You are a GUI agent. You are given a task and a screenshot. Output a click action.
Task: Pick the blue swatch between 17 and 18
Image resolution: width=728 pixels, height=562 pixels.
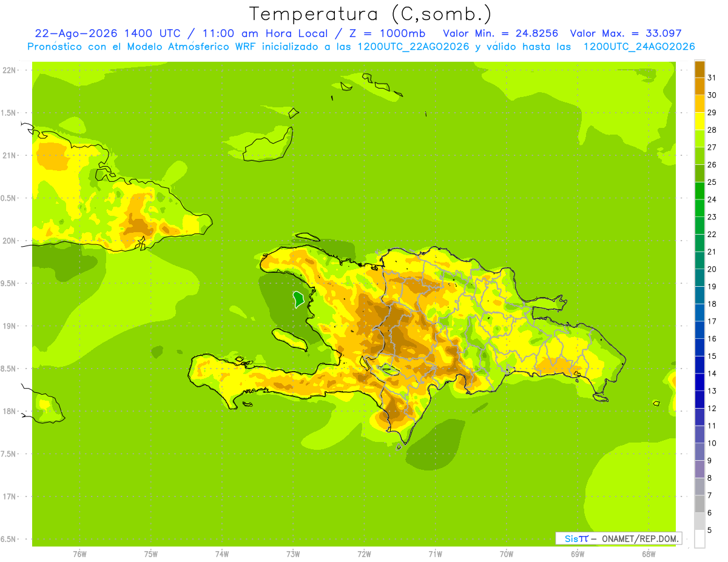click(699, 313)
